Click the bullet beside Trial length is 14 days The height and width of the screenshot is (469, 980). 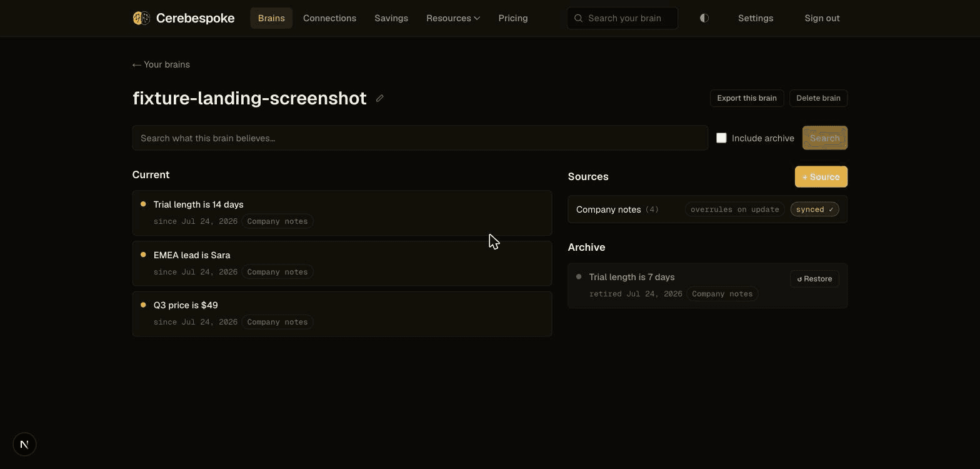coord(143,204)
